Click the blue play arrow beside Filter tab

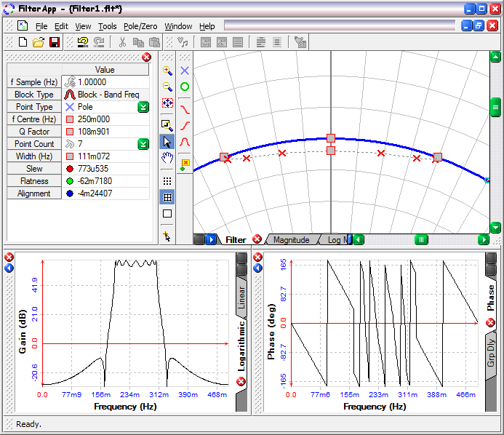[x=211, y=240]
